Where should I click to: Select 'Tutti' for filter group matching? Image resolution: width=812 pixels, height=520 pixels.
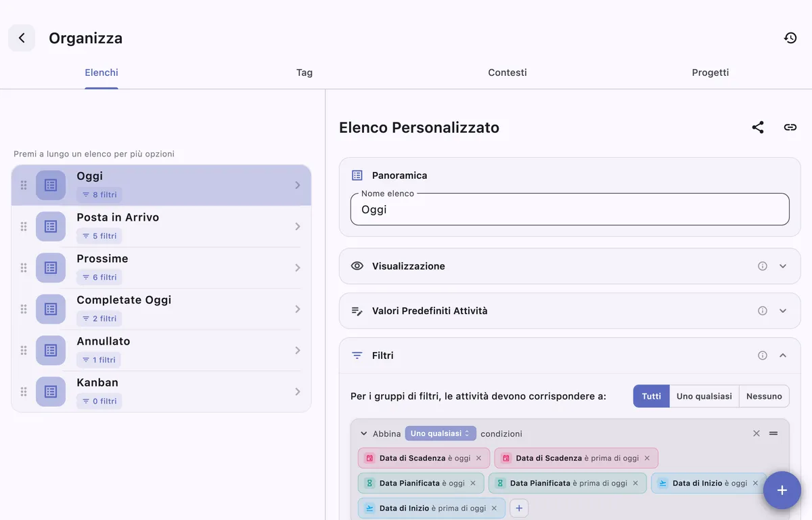pos(652,396)
